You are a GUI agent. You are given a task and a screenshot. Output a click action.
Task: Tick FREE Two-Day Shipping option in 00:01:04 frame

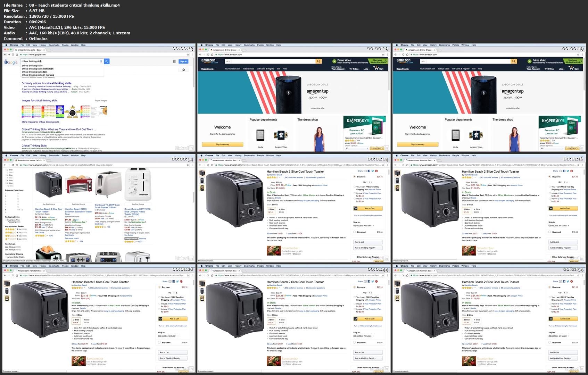point(354,187)
